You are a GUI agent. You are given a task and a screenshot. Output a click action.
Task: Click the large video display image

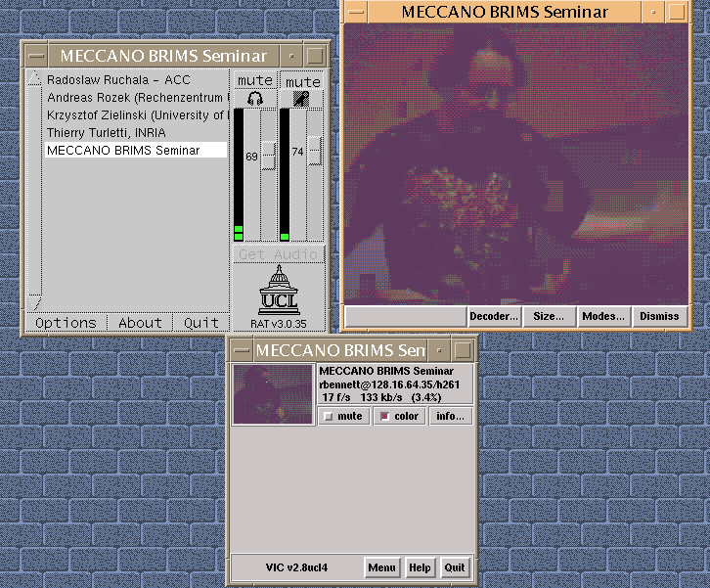point(516,164)
